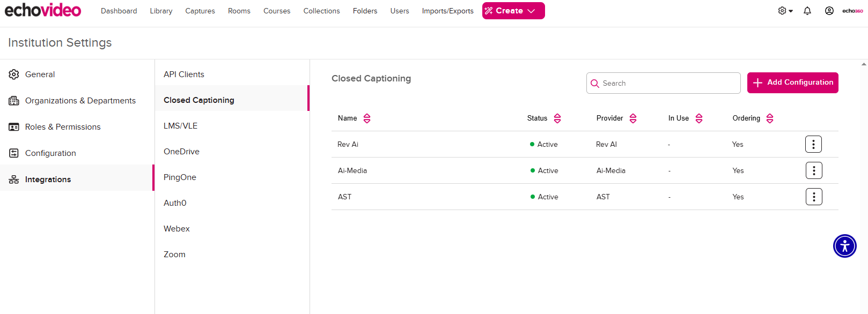Click the notifications bell icon
The image size is (868, 314).
tap(807, 11)
